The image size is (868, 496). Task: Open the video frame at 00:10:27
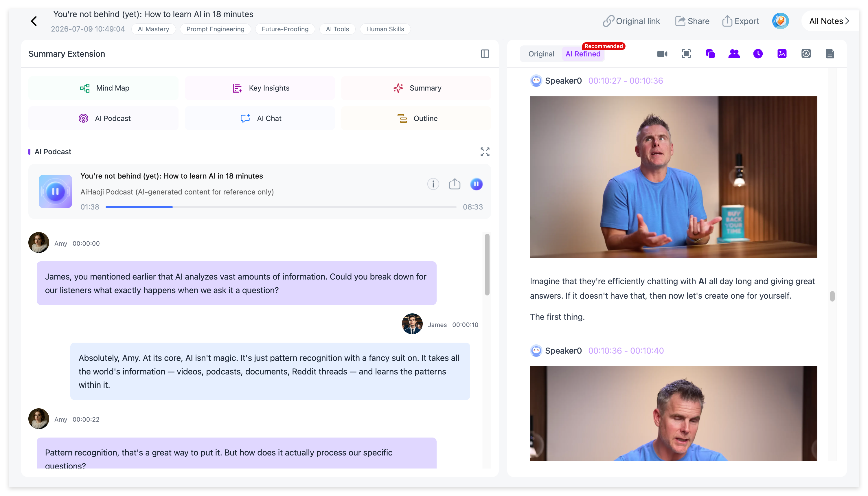pos(673,177)
